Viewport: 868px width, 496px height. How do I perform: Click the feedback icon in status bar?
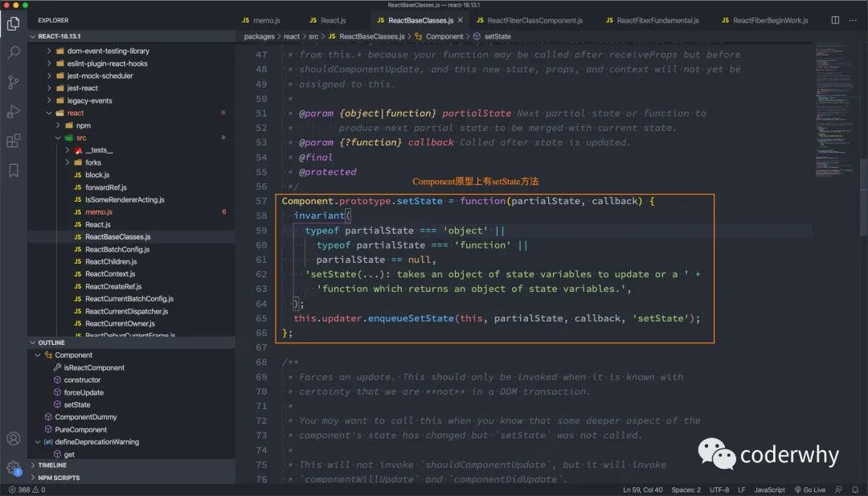(839, 490)
